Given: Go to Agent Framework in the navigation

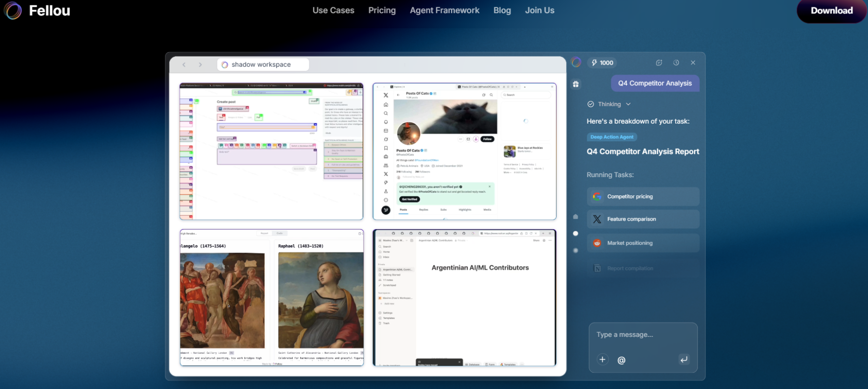Looking at the screenshot, I should click(x=444, y=11).
